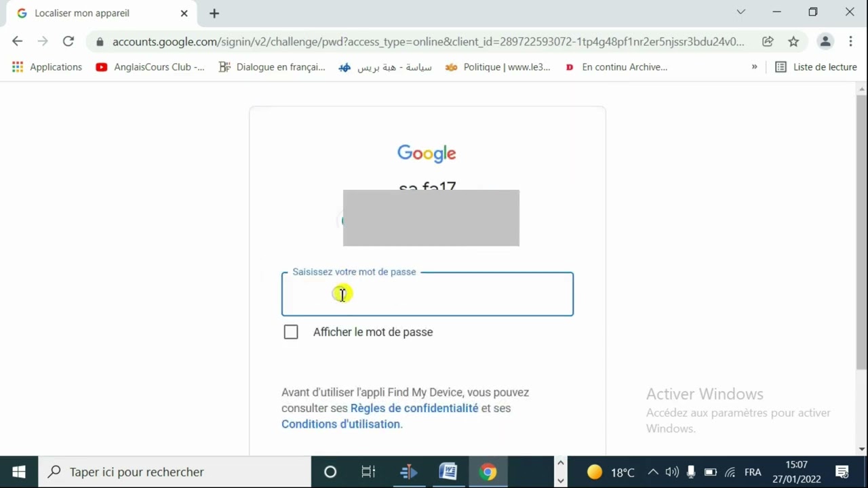Image resolution: width=868 pixels, height=488 pixels.
Task: Open a new browser tab
Action: pyautogui.click(x=214, y=14)
